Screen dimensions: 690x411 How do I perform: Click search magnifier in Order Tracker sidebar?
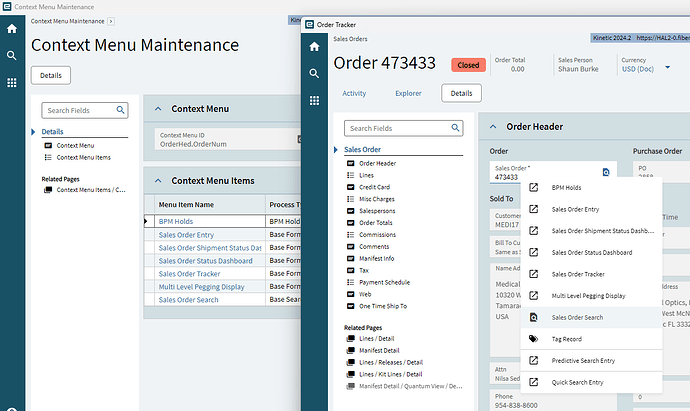(315, 73)
